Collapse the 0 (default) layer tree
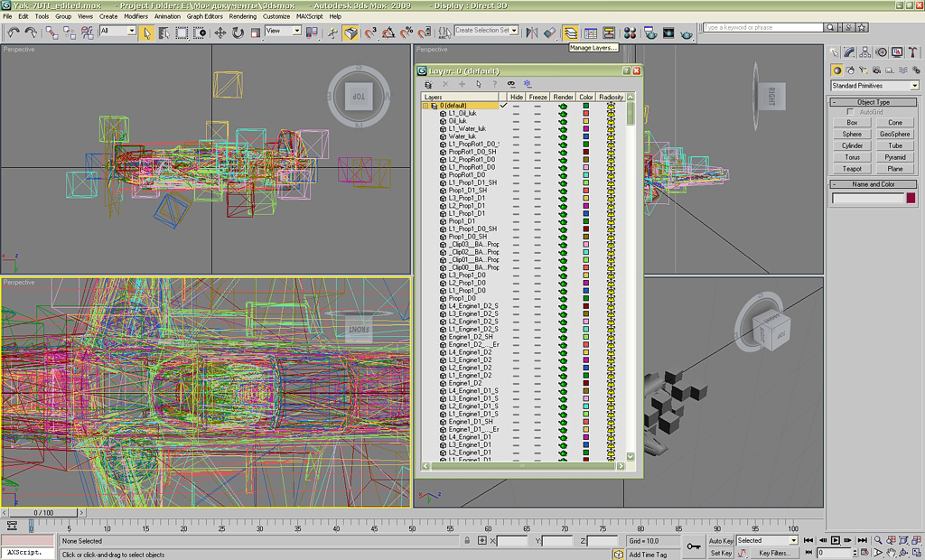Viewport: 925px width, 560px height. (x=425, y=106)
